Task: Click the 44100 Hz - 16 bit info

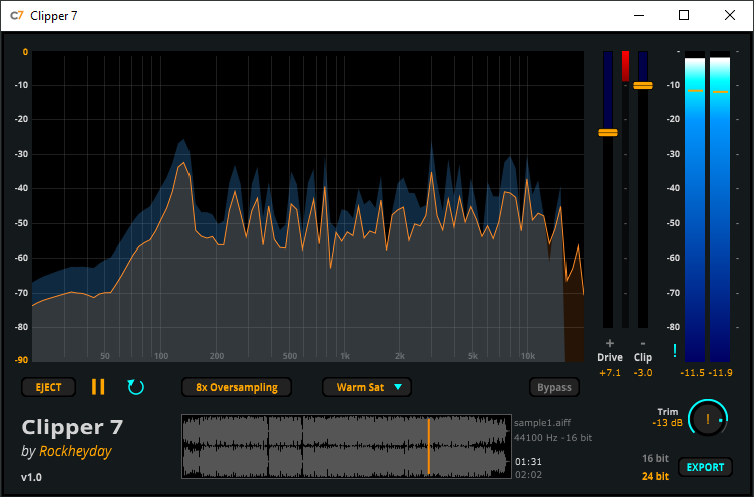Action: coord(553,438)
